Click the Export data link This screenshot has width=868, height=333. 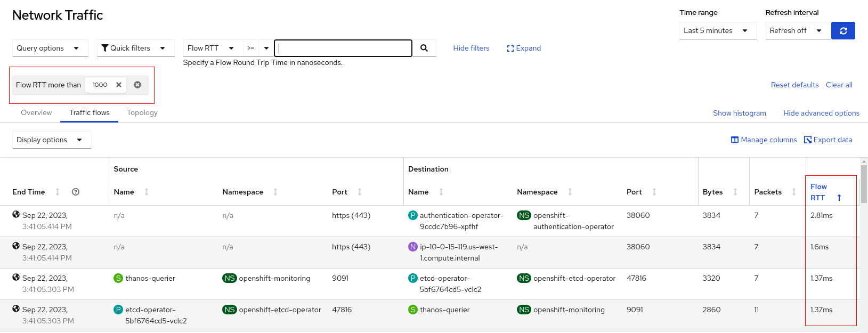coord(828,140)
